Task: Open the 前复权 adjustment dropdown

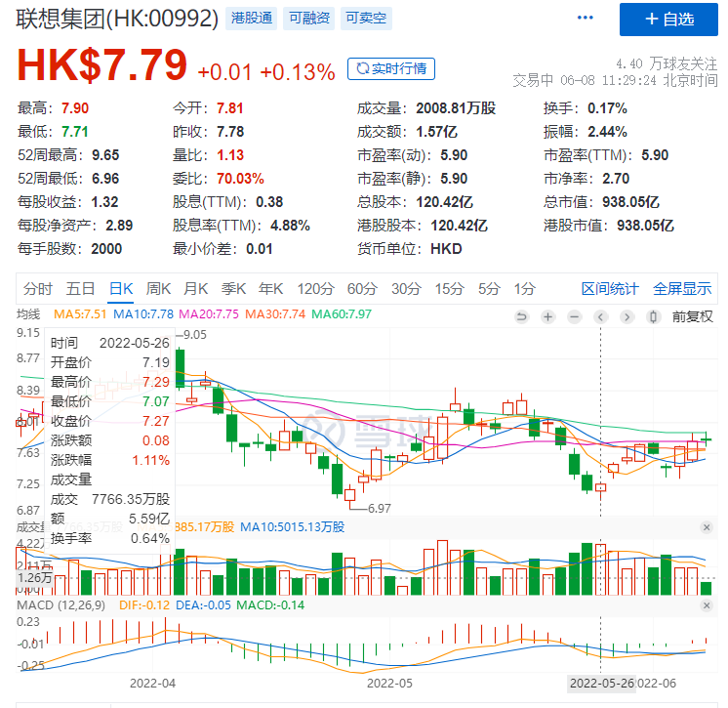Action: coord(693,316)
